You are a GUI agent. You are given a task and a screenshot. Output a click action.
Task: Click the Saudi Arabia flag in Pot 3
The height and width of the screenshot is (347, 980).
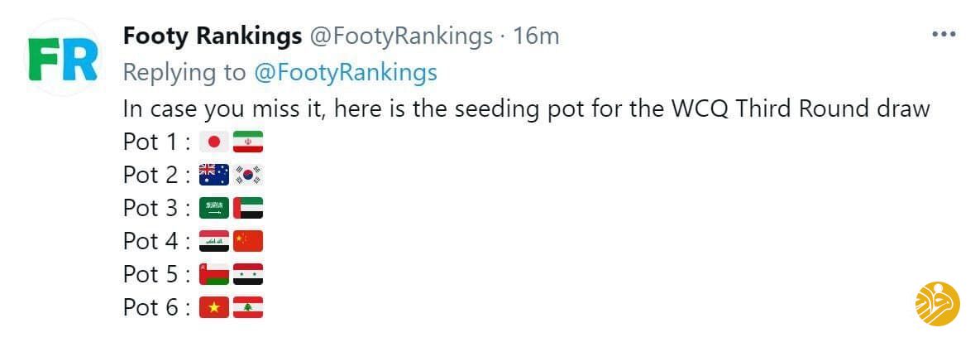[214, 208]
